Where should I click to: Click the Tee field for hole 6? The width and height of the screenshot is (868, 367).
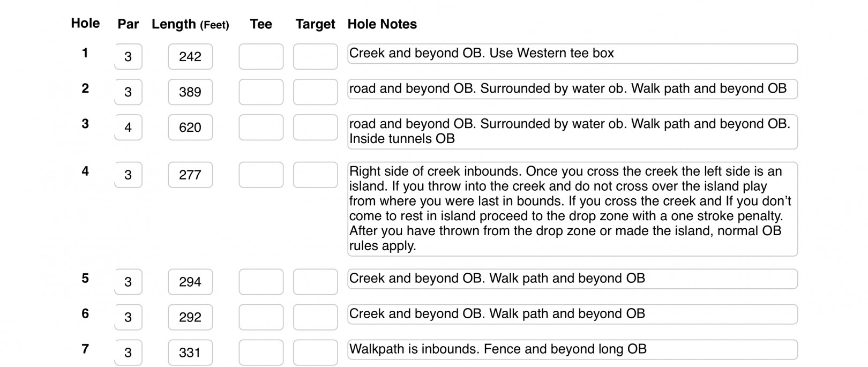click(x=261, y=317)
